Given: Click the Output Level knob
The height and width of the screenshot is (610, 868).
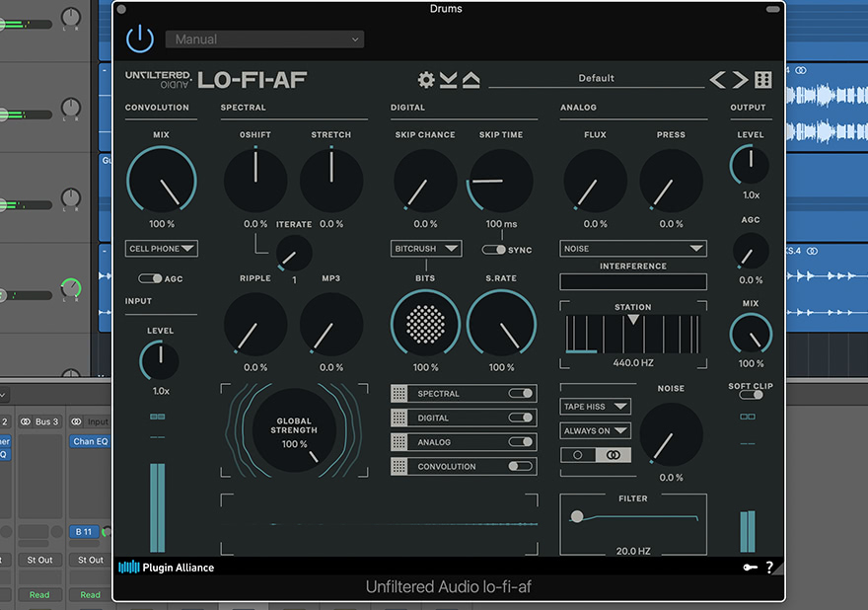Looking at the screenshot, I should pos(750,165).
